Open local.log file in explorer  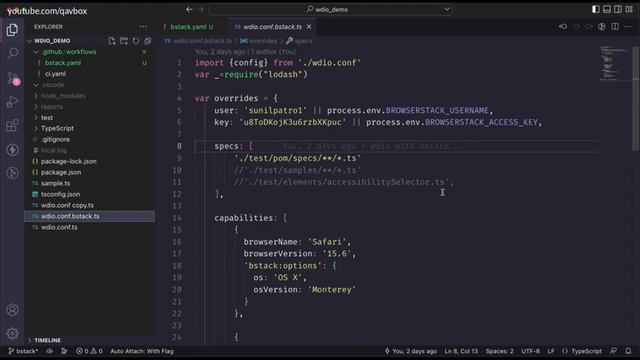click(x=53, y=150)
